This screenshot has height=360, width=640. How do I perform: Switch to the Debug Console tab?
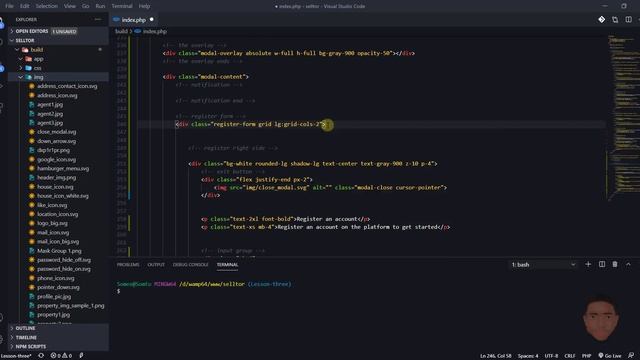190,264
